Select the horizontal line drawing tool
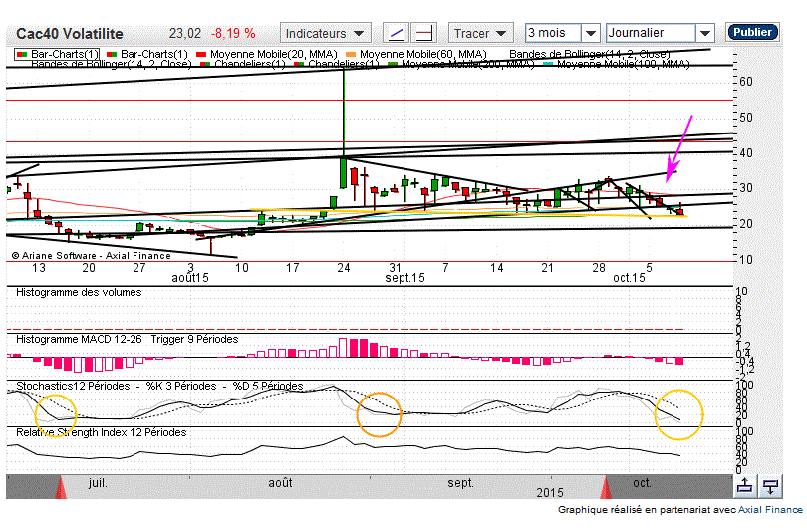807x532 pixels. [424, 34]
